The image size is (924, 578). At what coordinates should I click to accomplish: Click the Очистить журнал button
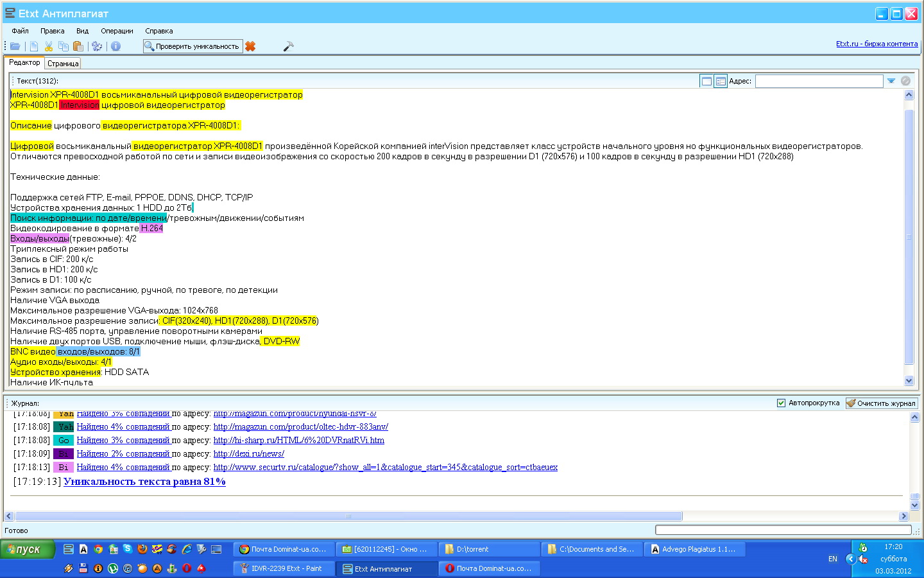click(x=881, y=403)
